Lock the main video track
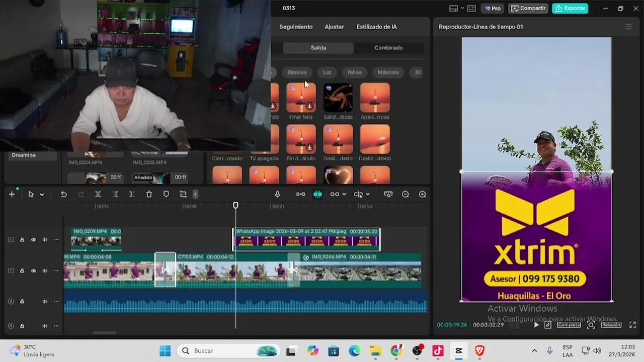Screen dimensions: 644x362 [x=22, y=270]
